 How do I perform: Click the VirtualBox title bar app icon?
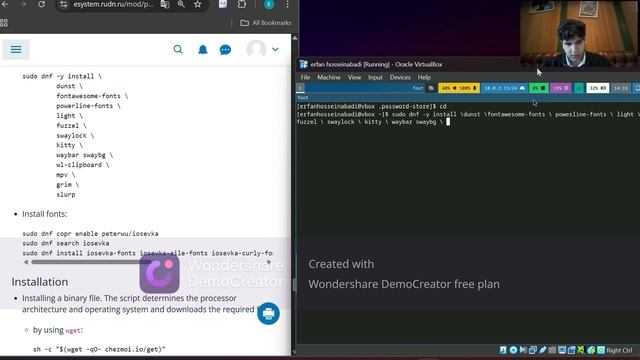coord(304,64)
